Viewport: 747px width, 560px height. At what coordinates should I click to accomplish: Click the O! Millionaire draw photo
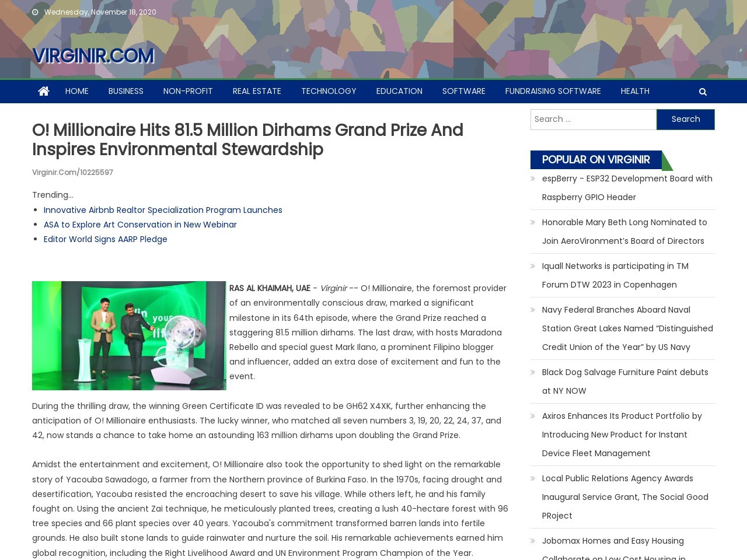pyautogui.click(x=129, y=335)
